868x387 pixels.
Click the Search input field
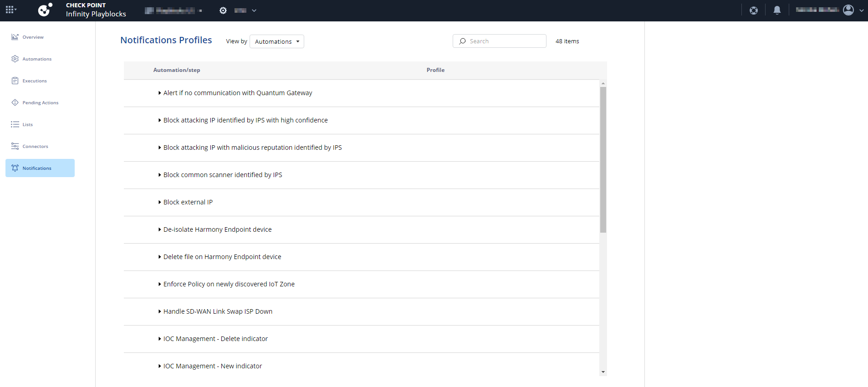(500, 41)
